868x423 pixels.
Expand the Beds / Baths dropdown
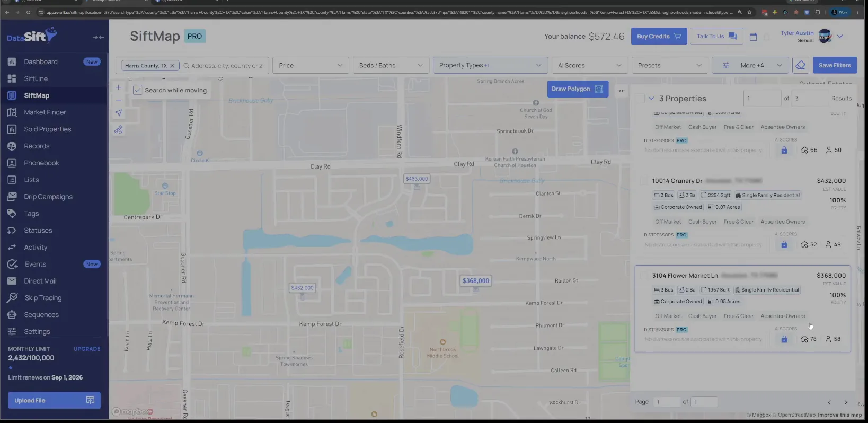point(391,65)
